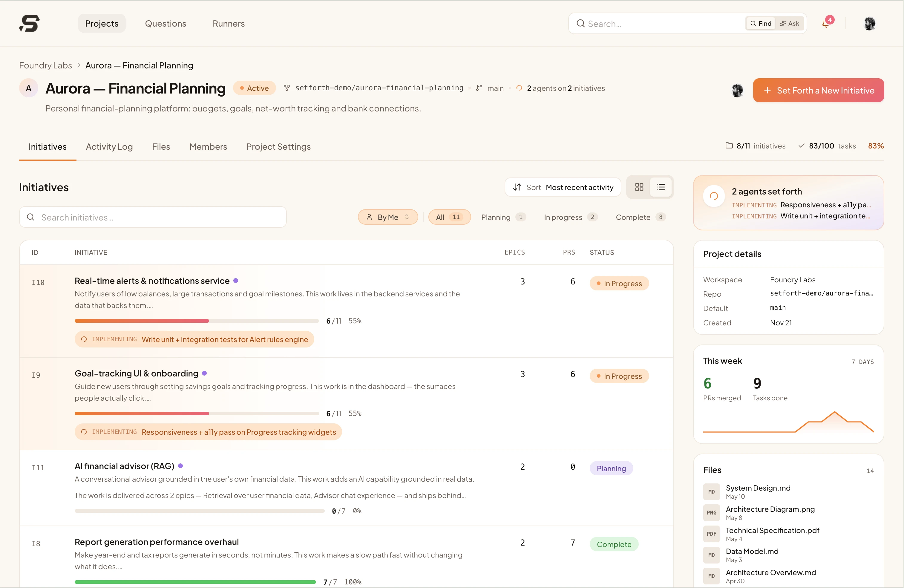Click the Active status badge
The image size is (904, 588).
[x=254, y=88]
